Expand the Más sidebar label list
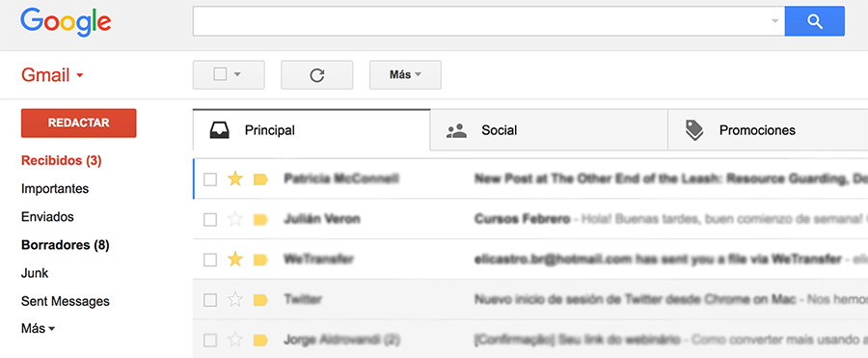Image resolution: width=868 pixels, height=358 pixels. point(39,329)
